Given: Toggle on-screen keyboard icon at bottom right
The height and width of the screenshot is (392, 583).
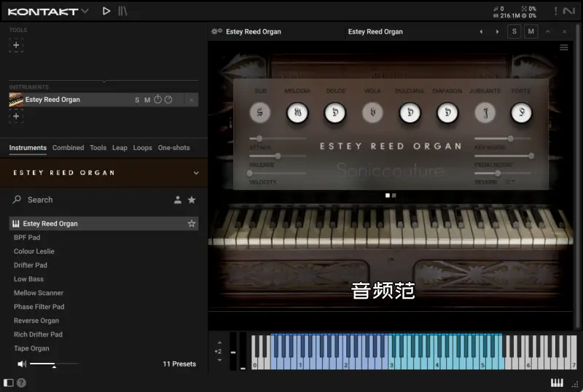Looking at the screenshot, I should point(557,383).
